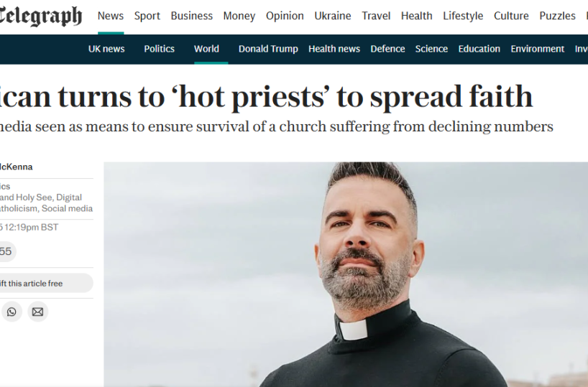Go to Money section
The height and width of the screenshot is (387, 588).
(239, 16)
